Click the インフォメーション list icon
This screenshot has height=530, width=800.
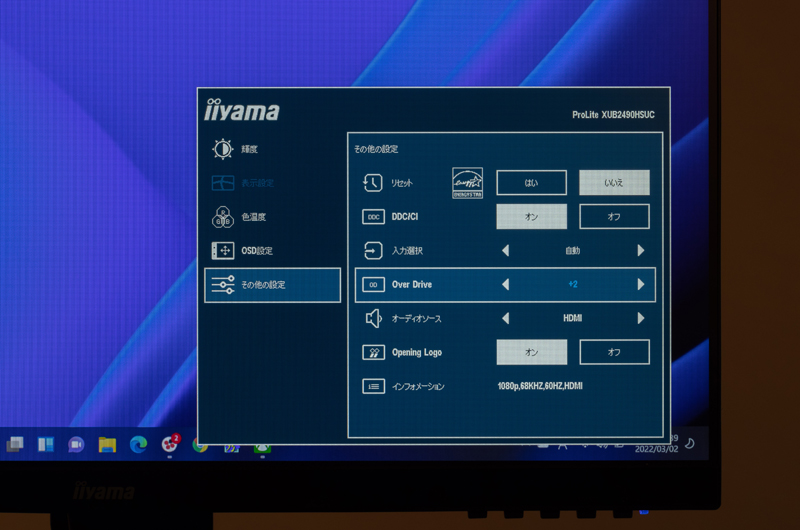point(373,386)
